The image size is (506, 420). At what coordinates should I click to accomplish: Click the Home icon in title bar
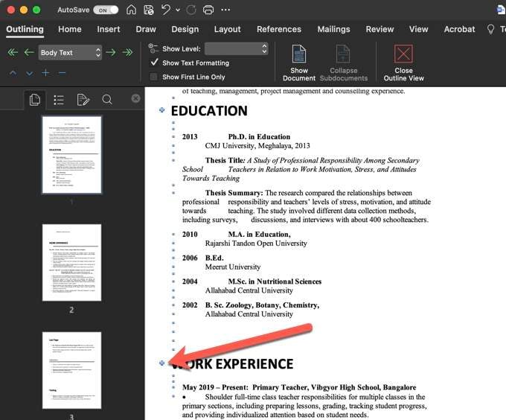click(x=131, y=10)
